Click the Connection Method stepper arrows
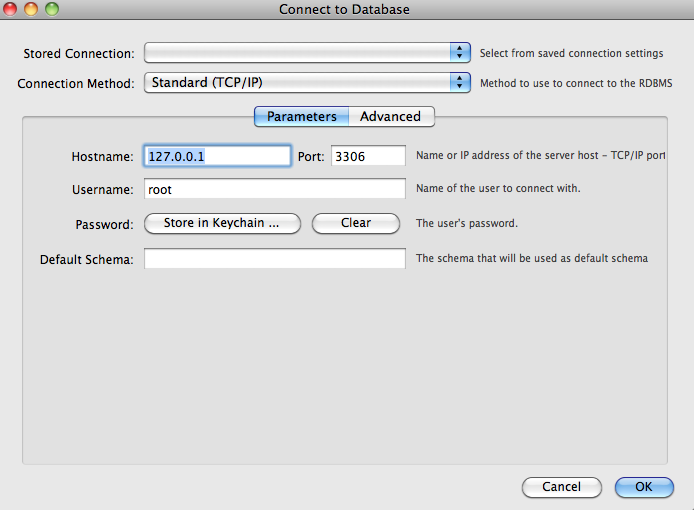The height and width of the screenshot is (510, 694). (460, 83)
